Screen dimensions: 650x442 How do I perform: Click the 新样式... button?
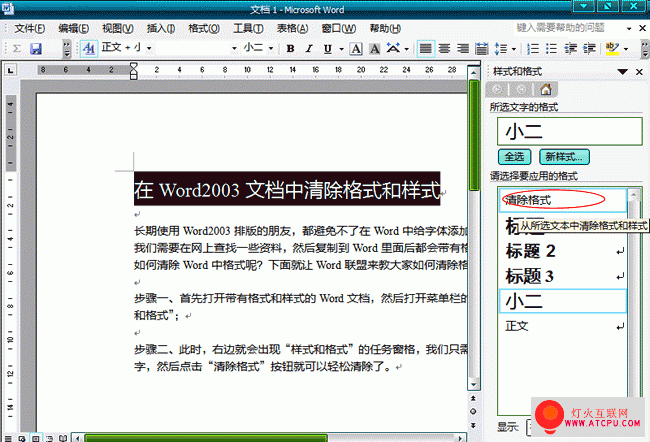point(564,157)
